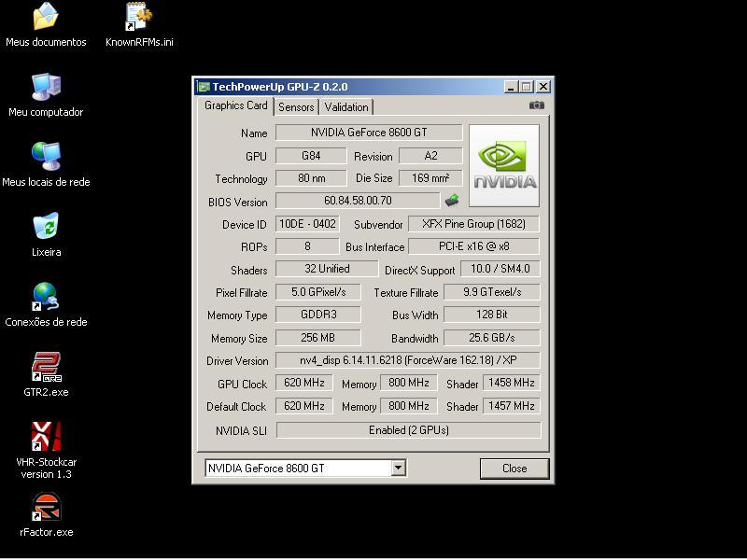Click the Revision field showing A2
747x560 pixels.
(x=430, y=156)
